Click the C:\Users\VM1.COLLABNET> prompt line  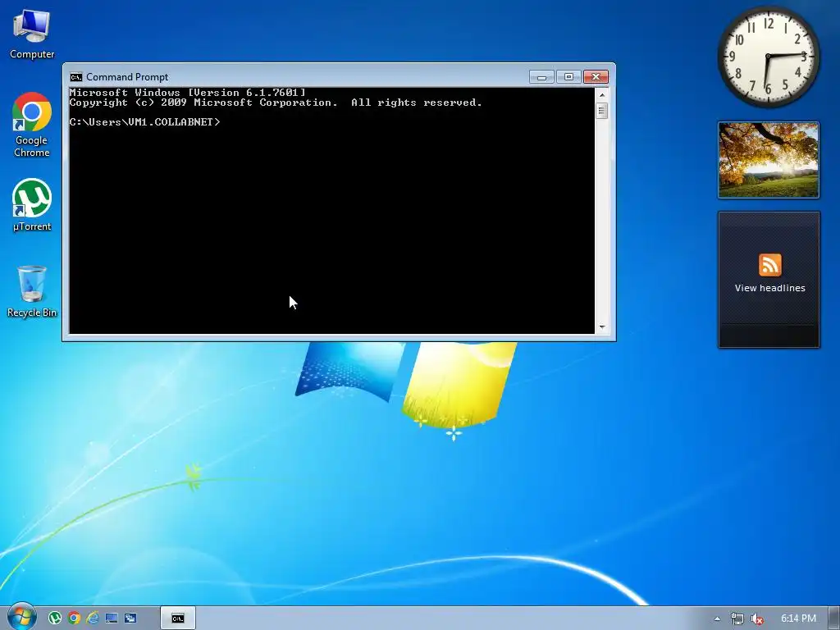[x=144, y=122]
